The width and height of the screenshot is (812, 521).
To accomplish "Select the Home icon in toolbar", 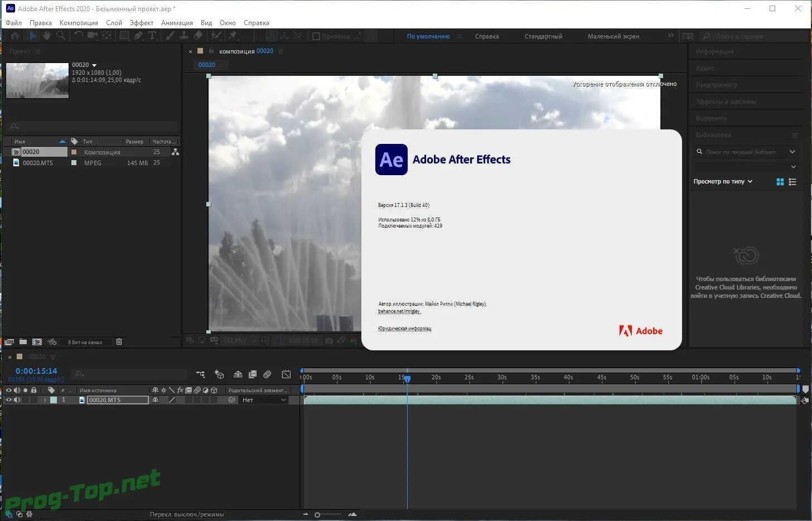I will pos(15,36).
